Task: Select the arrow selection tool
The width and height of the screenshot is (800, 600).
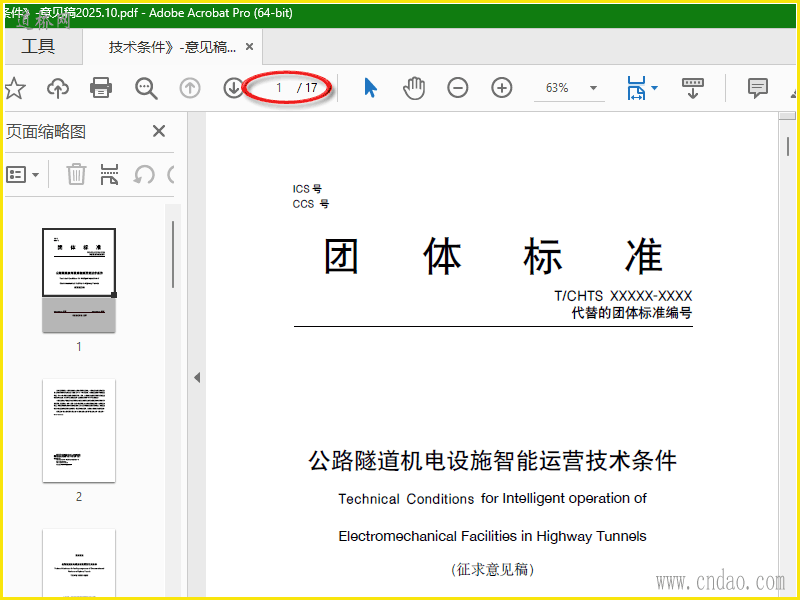Action: (370, 88)
